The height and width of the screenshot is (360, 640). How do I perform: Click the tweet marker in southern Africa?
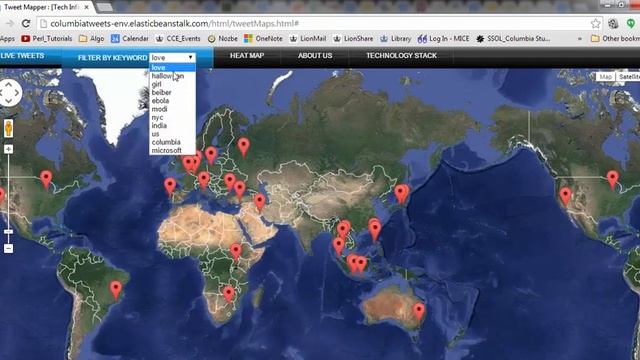point(229,295)
